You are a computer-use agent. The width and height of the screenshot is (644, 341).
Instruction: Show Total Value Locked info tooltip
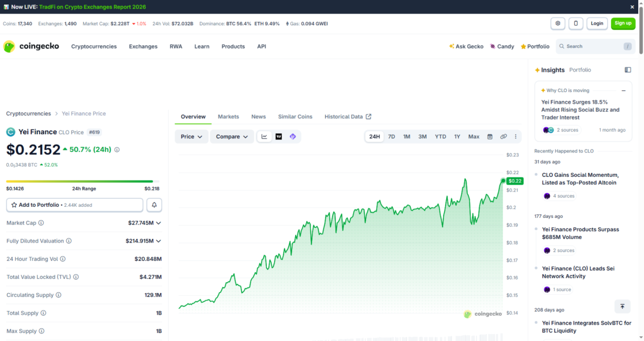(76, 277)
